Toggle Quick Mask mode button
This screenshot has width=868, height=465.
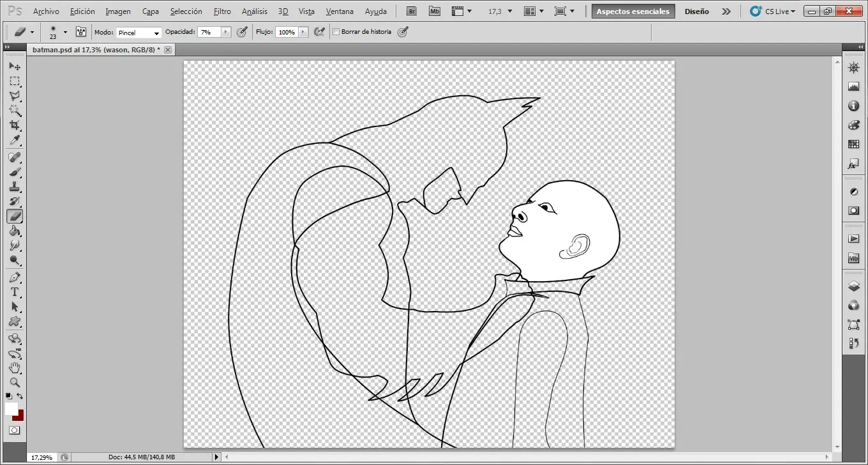click(14, 431)
